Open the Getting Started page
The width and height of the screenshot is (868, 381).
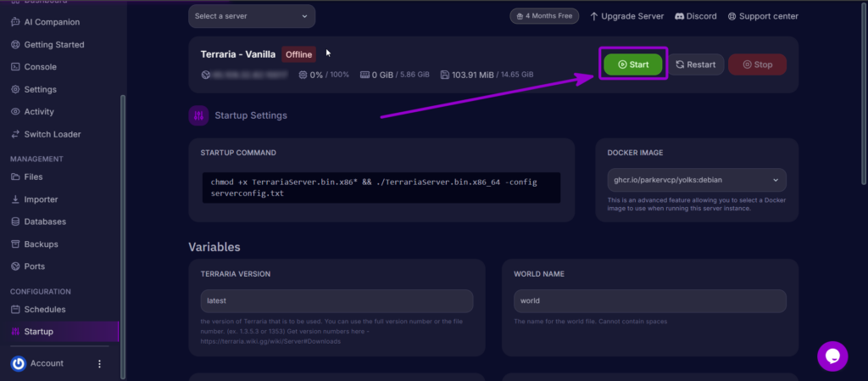coord(54,44)
